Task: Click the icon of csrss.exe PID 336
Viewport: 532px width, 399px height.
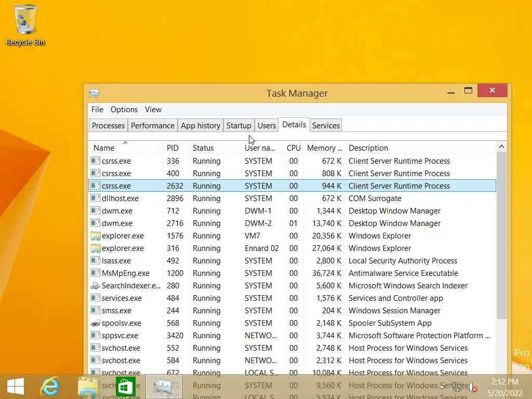Action: tap(96, 161)
